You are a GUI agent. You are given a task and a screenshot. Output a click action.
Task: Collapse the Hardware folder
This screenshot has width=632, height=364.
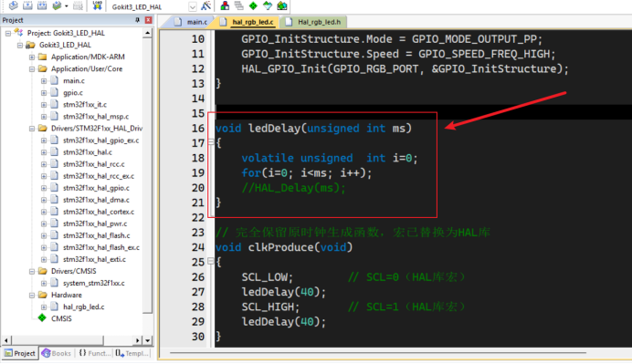[x=32, y=296]
